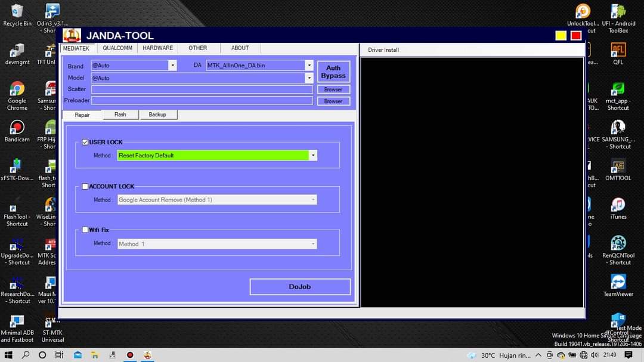Click Browser button for Scatter
The width and height of the screenshot is (644, 362).
click(333, 89)
